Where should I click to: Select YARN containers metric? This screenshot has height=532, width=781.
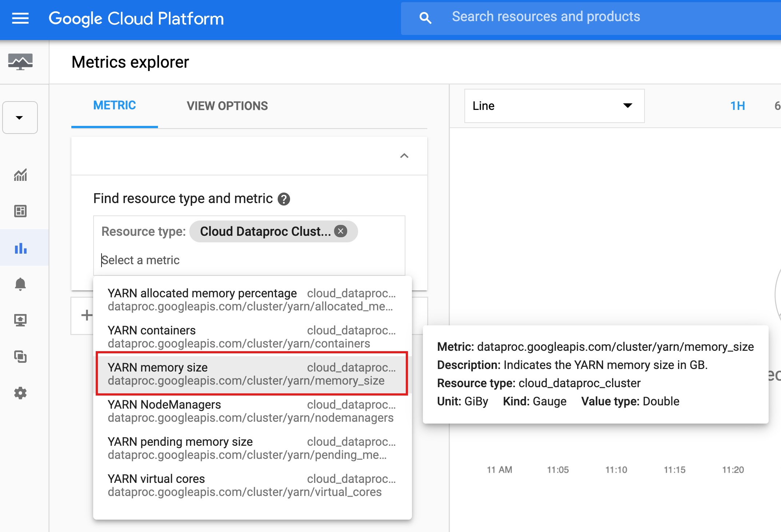(x=252, y=337)
